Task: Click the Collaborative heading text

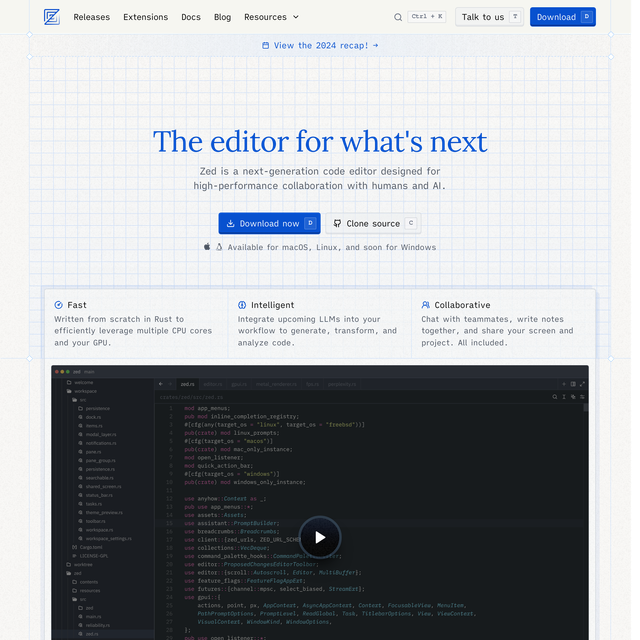Action: click(x=462, y=305)
